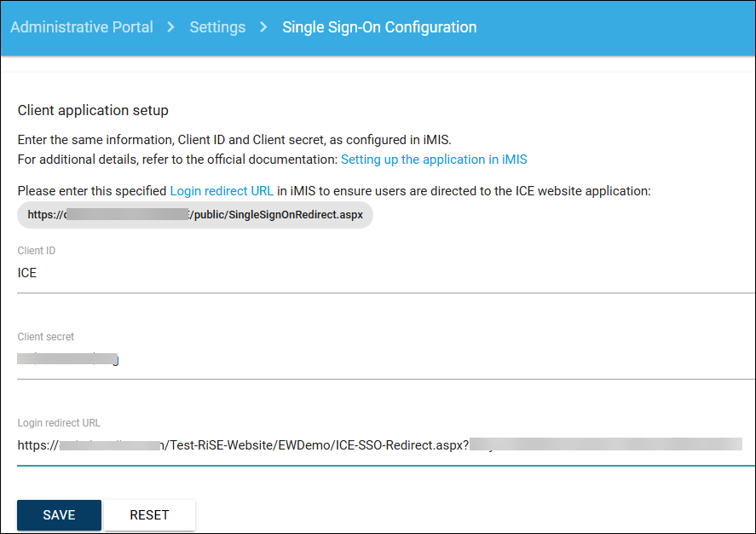
Task: Click the small 'Client secret' field label
Action: [x=46, y=337]
